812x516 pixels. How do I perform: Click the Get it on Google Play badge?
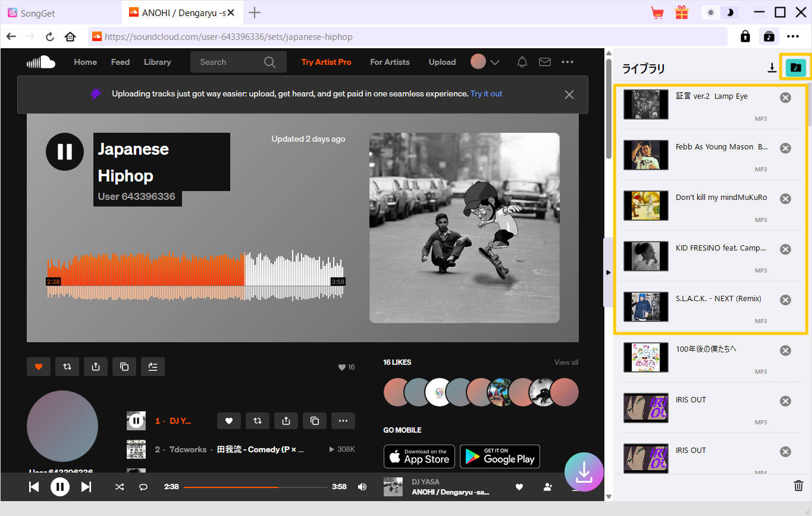tap(500, 456)
